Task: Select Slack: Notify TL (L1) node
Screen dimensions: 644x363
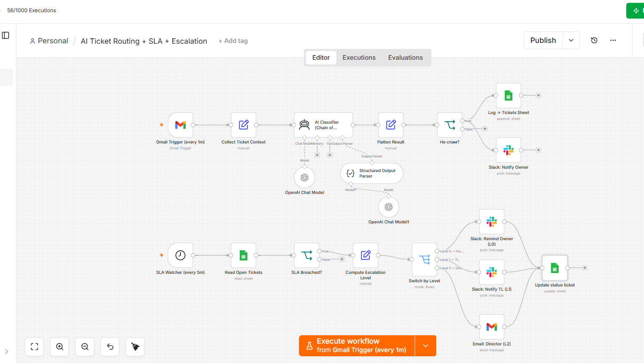Action: [492, 272]
